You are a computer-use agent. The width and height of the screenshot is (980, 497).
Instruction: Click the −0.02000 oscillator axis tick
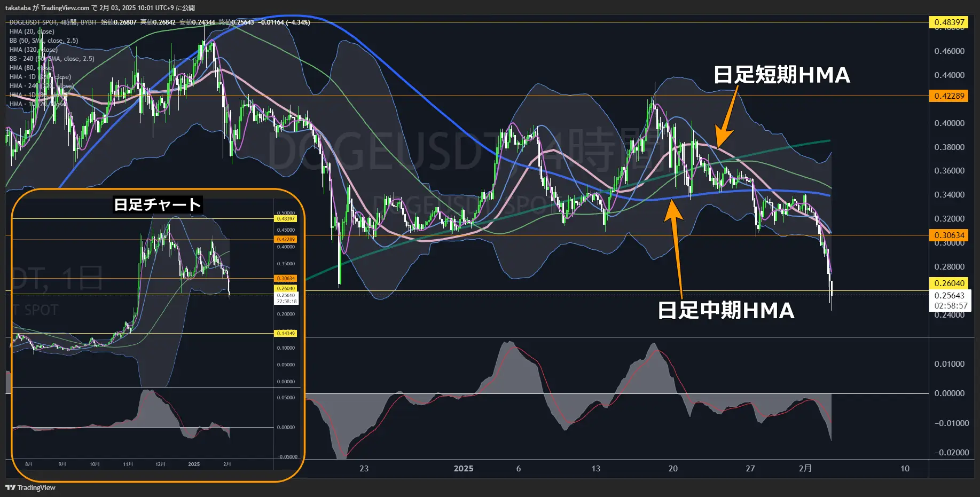pyautogui.click(x=951, y=453)
